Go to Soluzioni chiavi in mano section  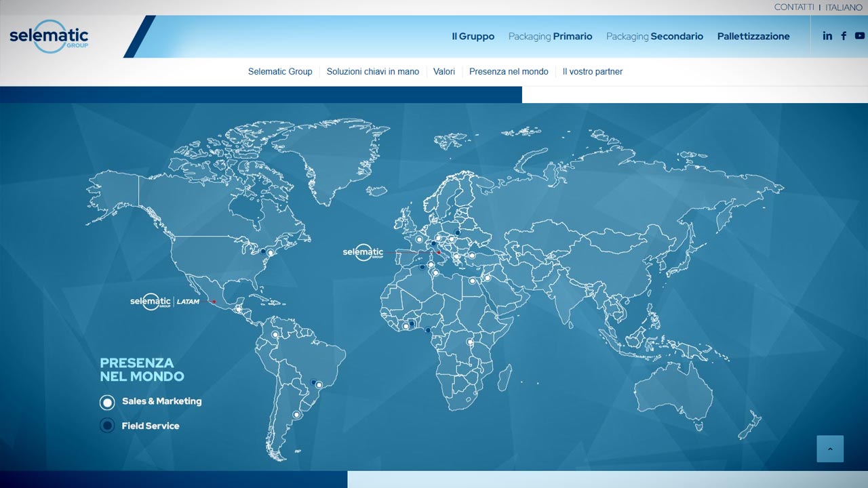pyautogui.click(x=372, y=72)
